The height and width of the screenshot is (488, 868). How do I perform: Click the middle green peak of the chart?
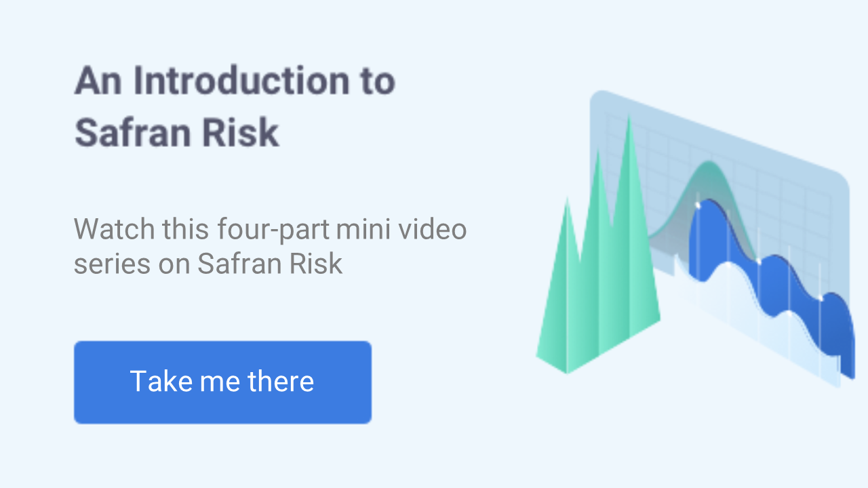coord(598,224)
